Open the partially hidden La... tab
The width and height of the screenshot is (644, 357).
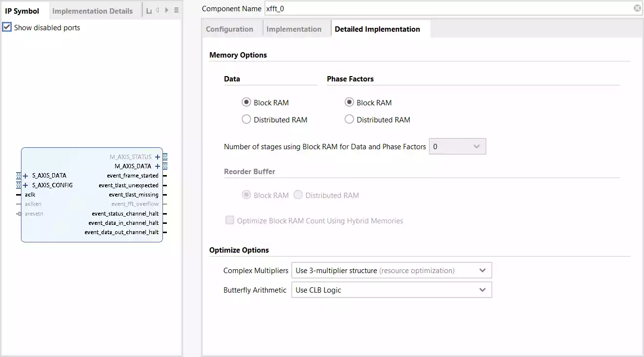click(x=148, y=11)
